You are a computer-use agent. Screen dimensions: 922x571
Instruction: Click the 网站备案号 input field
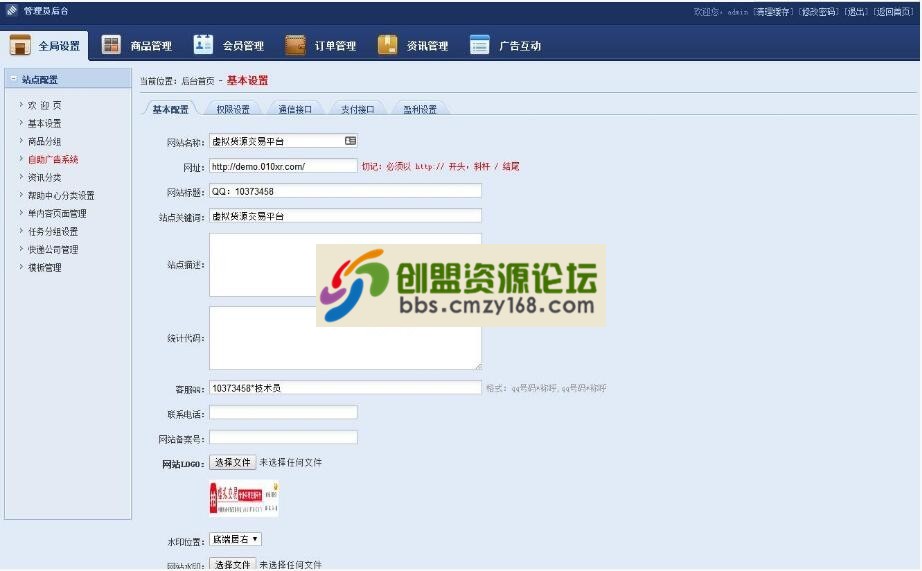click(283, 437)
